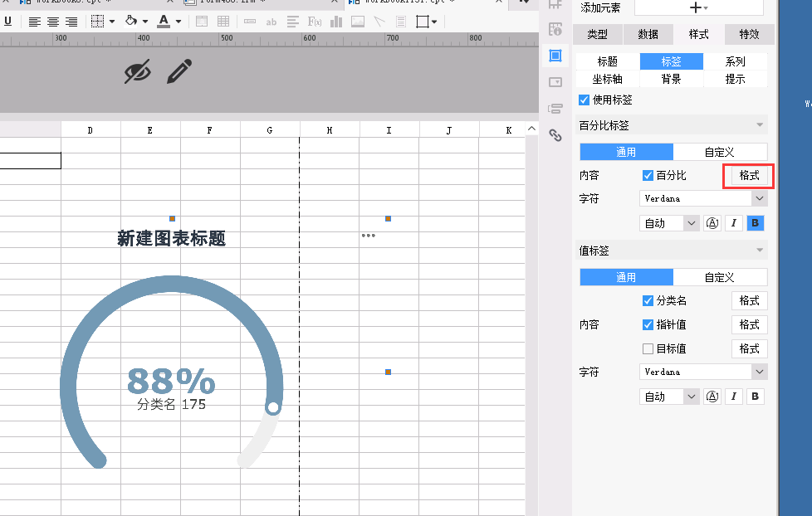Open condition attributes sidebar icon
Image resolution: width=812 pixels, height=516 pixels.
555,109
